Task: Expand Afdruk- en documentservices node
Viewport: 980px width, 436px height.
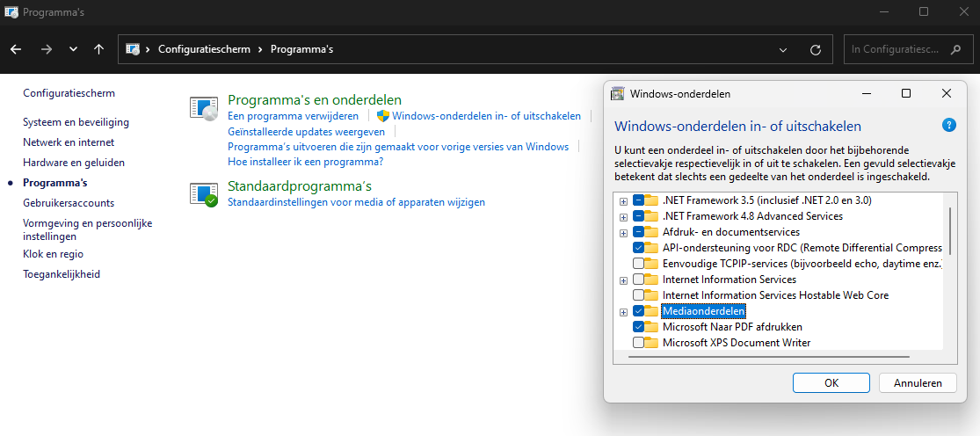Action: 623,233
